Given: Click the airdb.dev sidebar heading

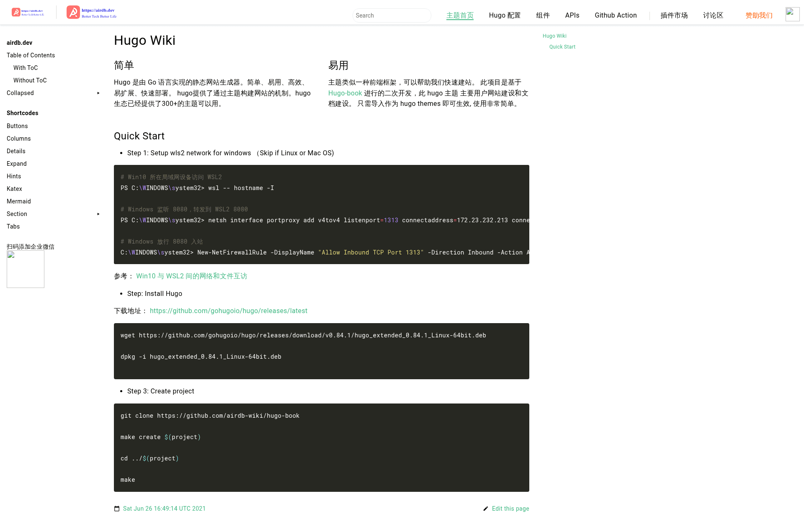Looking at the screenshot, I should point(19,43).
